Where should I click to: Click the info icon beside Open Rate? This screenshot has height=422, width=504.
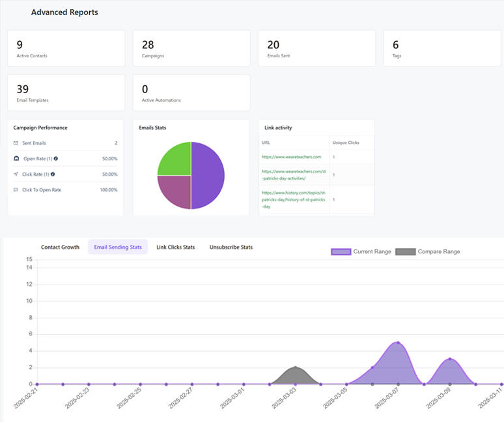click(x=55, y=158)
